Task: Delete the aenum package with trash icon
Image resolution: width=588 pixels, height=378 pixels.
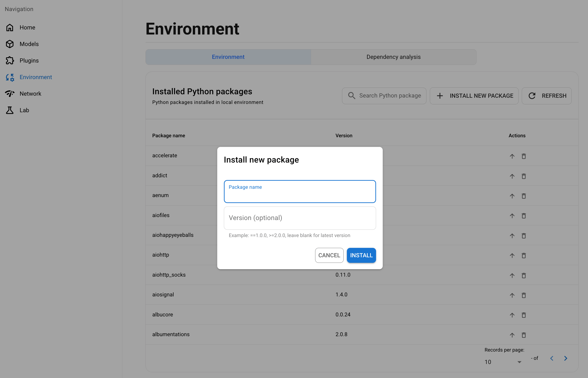Action: (524, 196)
